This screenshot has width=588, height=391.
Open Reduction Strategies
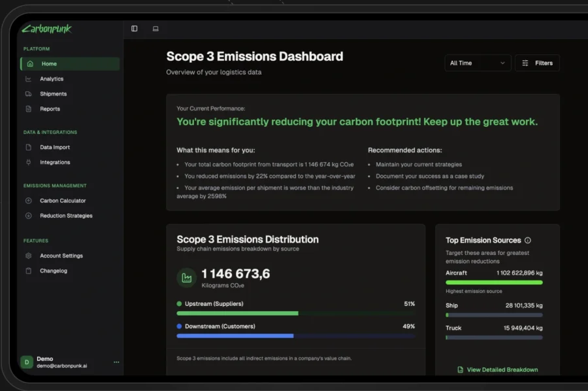[x=70, y=216]
